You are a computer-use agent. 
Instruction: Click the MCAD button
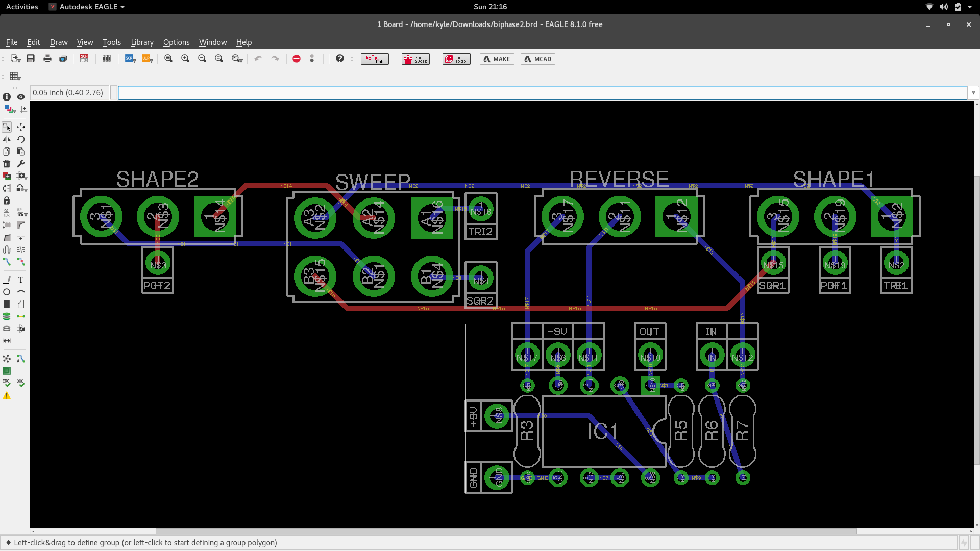[x=538, y=59]
